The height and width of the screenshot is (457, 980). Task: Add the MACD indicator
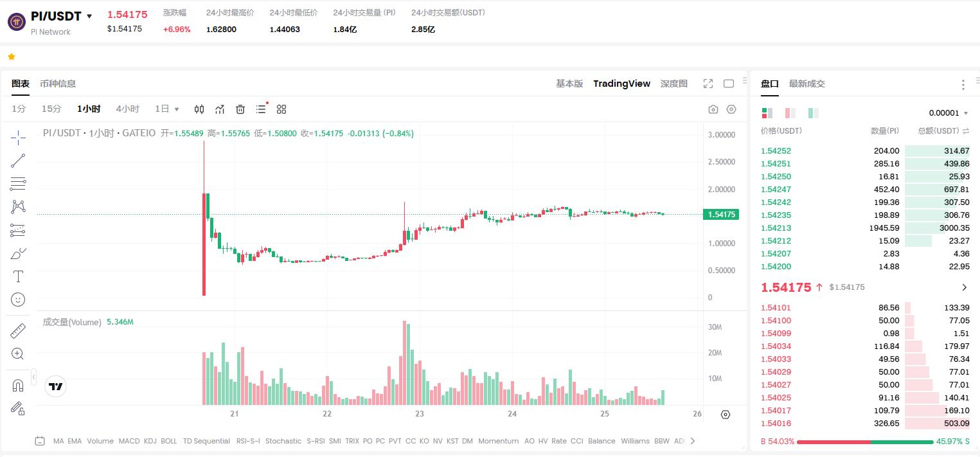(x=129, y=441)
